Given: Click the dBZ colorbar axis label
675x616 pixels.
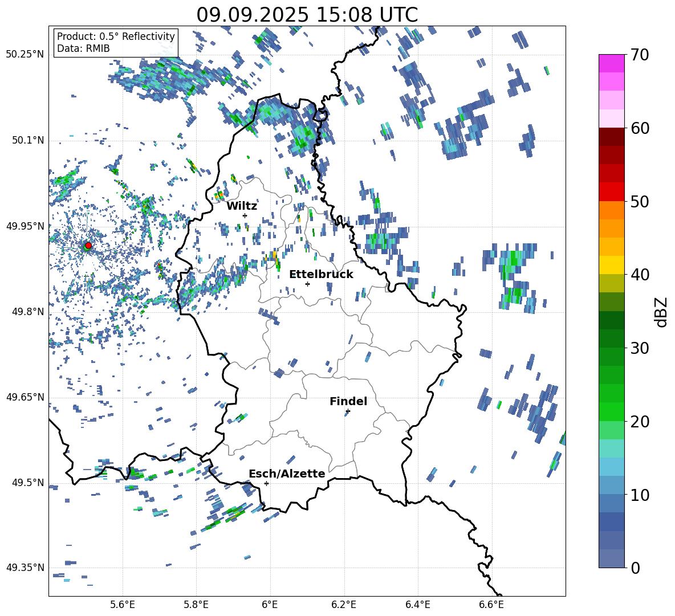Looking at the screenshot, I should pos(662,312).
